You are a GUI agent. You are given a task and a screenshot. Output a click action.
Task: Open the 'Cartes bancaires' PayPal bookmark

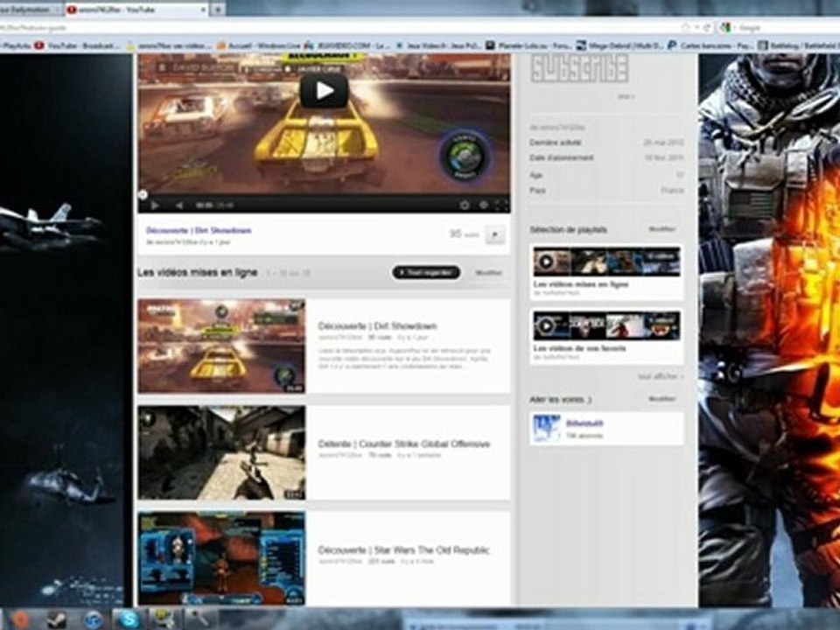coord(710,46)
